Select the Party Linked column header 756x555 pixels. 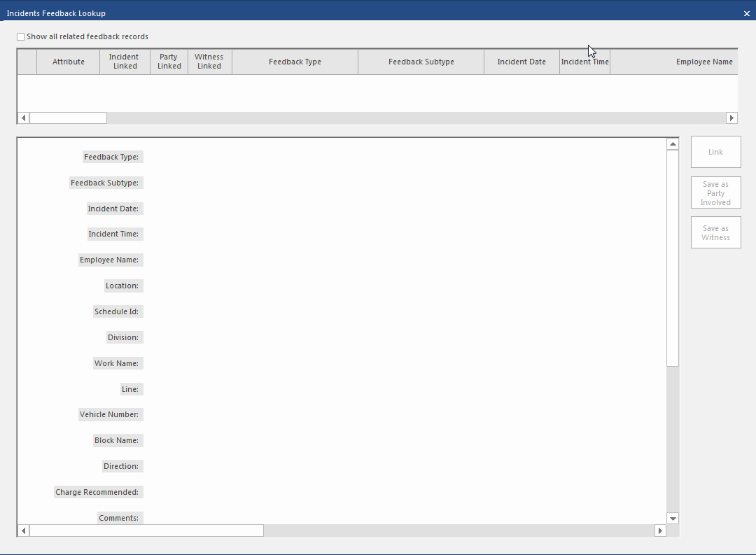coord(169,62)
